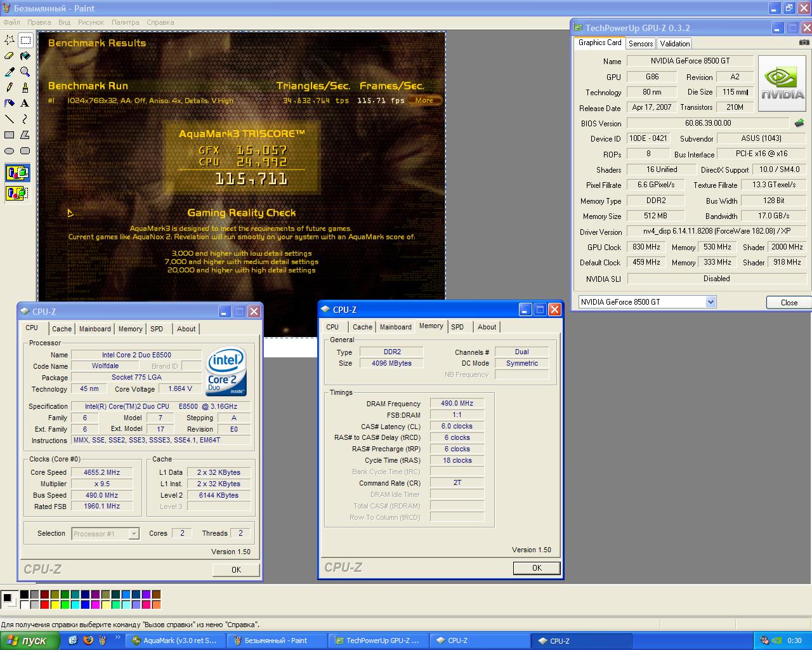Click the DRAM Frequency value 490.0 MHz
Viewport: 812px width, 650px height.
coord(457,403)
